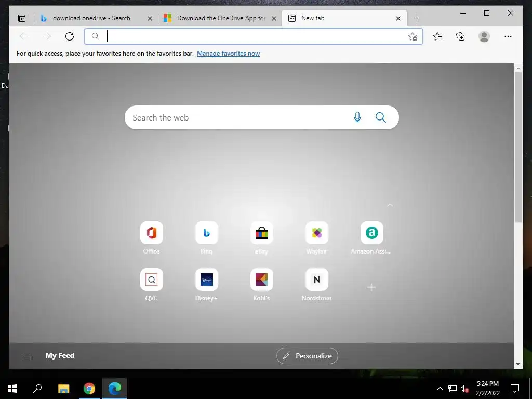Click Microsoft Edge taskbar icon
Image resolution: width=532 pixels, height=399 pixels.
tap(115, 389)
